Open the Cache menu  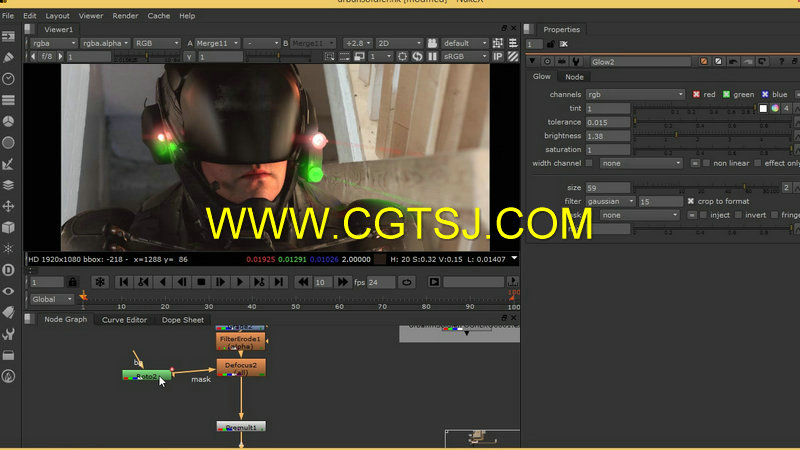coord(159,16)
